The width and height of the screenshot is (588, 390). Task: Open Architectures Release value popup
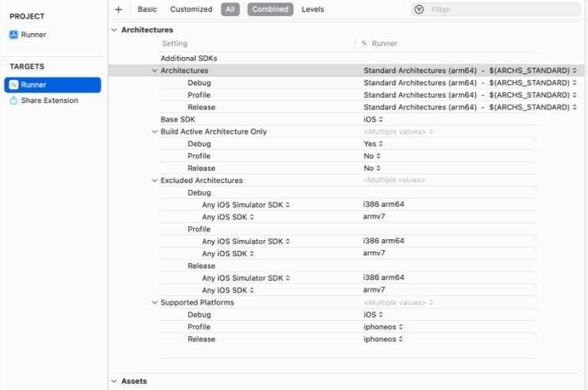(x=470, y=107)
